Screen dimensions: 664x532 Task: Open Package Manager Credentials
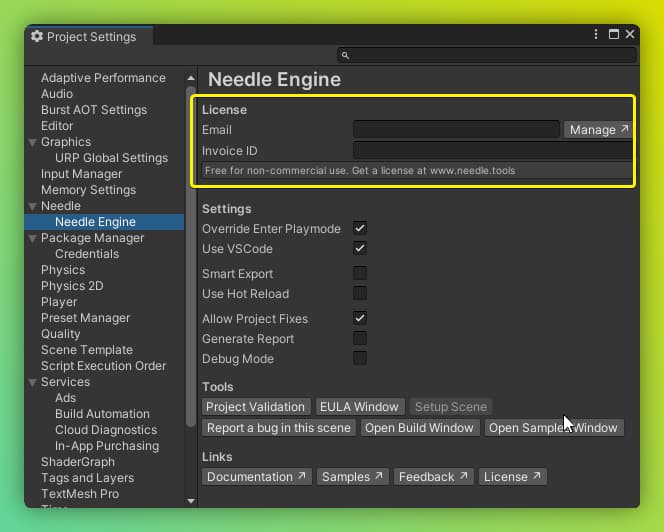(87, 254)
